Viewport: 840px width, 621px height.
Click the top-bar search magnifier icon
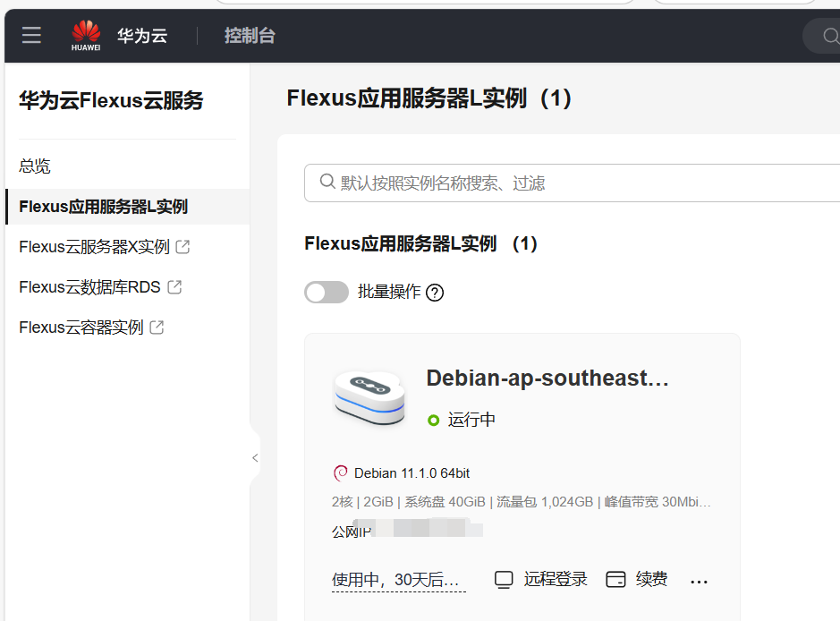830,36
